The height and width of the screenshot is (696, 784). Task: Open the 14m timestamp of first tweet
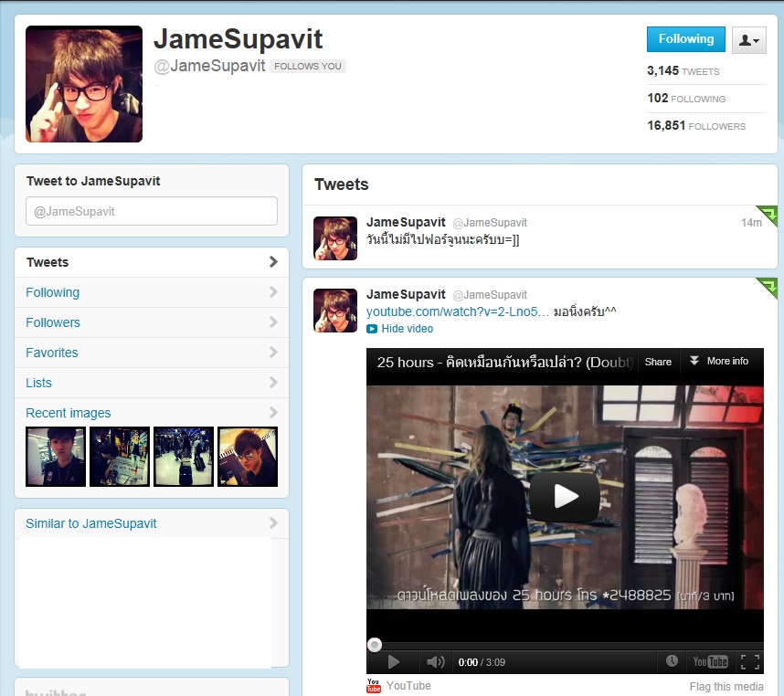[x=751, y=223]
